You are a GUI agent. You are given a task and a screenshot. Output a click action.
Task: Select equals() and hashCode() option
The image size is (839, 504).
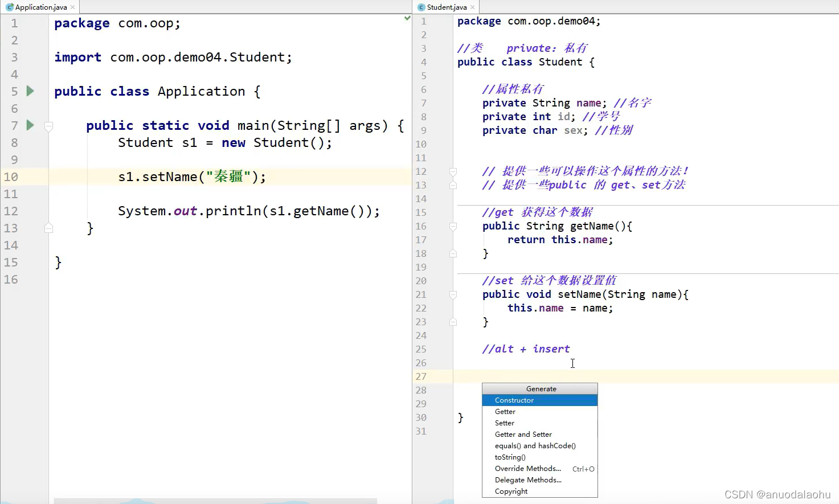[x=540, y=446]
